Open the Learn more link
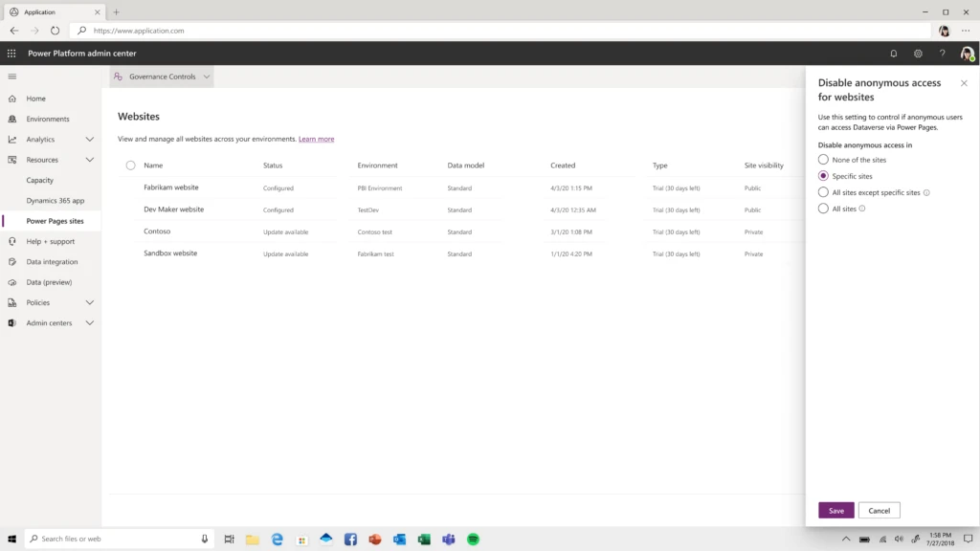 [316, 138]
